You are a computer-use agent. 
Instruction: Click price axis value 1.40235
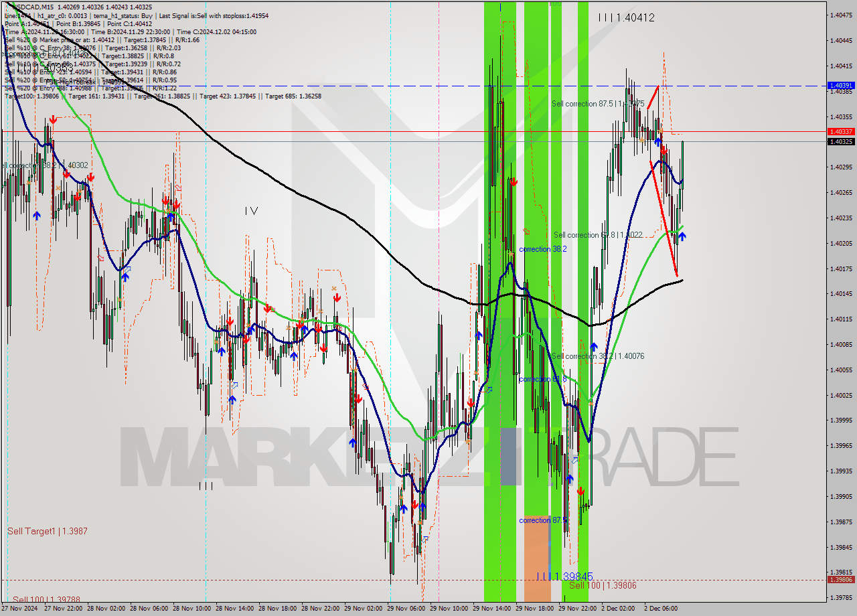click(x=841, y=218)
